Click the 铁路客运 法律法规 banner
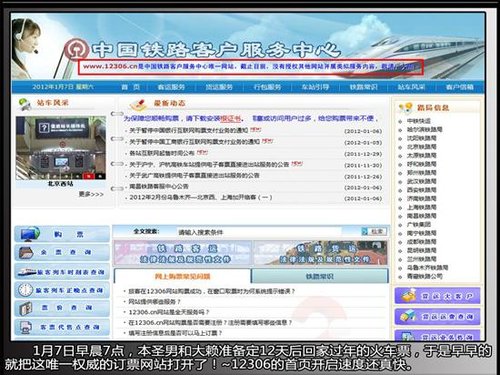500x375 pixels. 183,253
